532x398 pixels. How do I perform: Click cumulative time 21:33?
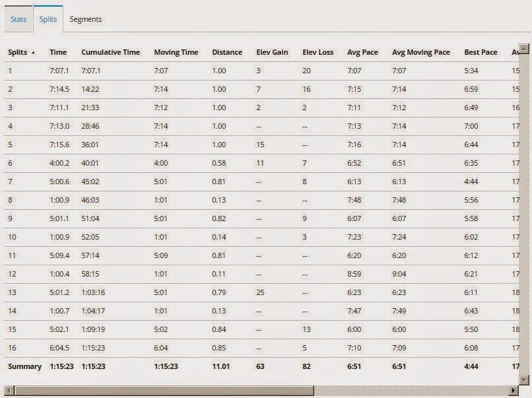(x=90, y=108)
